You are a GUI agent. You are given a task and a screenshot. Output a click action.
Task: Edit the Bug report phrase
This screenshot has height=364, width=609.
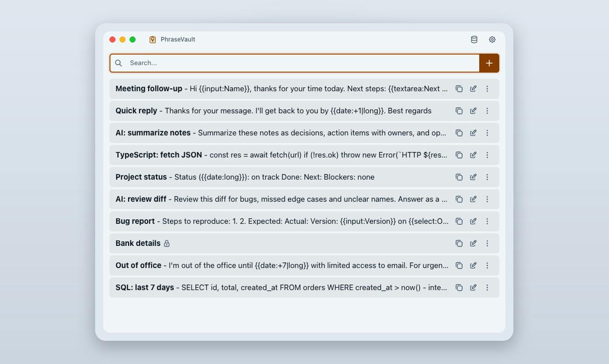[473, 221]
